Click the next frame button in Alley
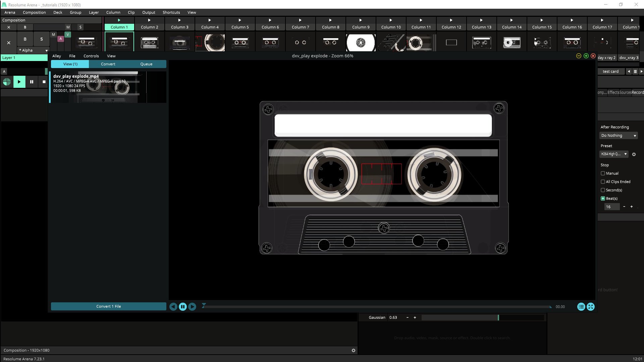644x362 pixels. [x=192, y=307]
